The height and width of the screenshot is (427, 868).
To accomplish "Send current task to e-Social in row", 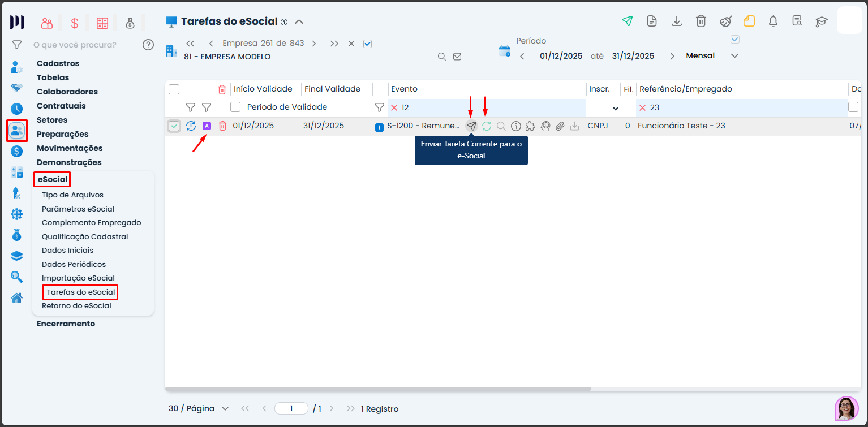I will coord(471,126).
